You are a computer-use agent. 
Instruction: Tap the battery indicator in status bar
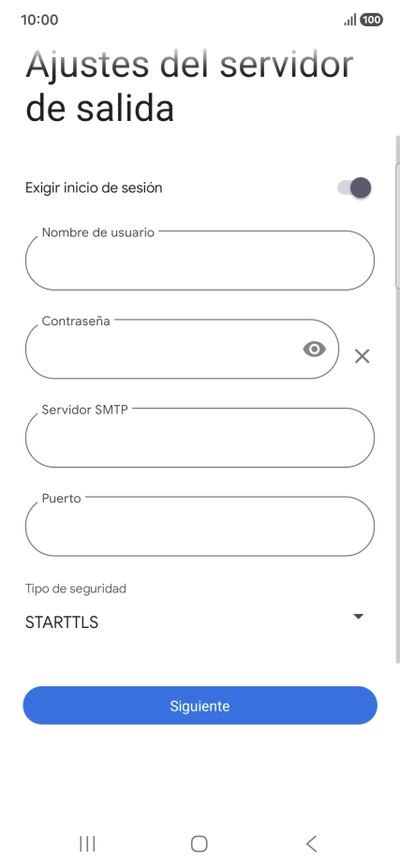pyautogui.click(x=371, y=20)
